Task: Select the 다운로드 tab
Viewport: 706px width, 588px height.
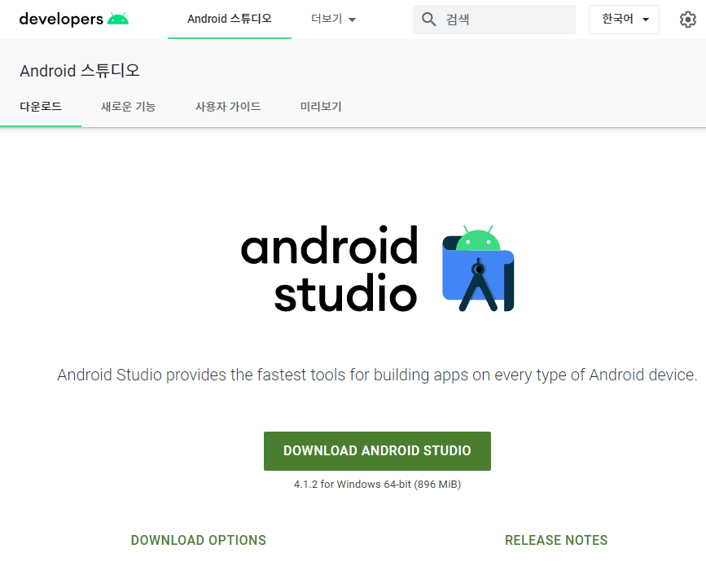Action: [x=41, y=107]
